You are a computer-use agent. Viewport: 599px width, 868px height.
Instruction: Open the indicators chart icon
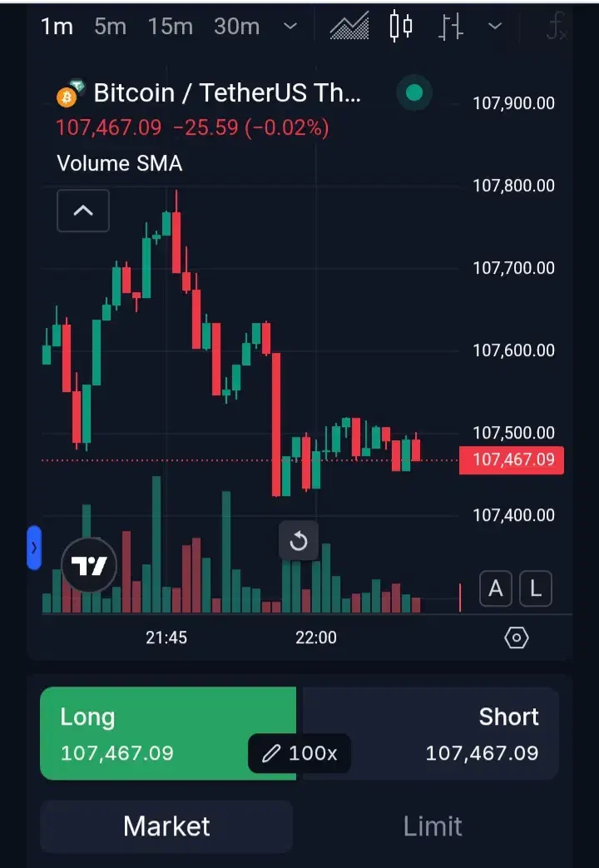[349, 26]
